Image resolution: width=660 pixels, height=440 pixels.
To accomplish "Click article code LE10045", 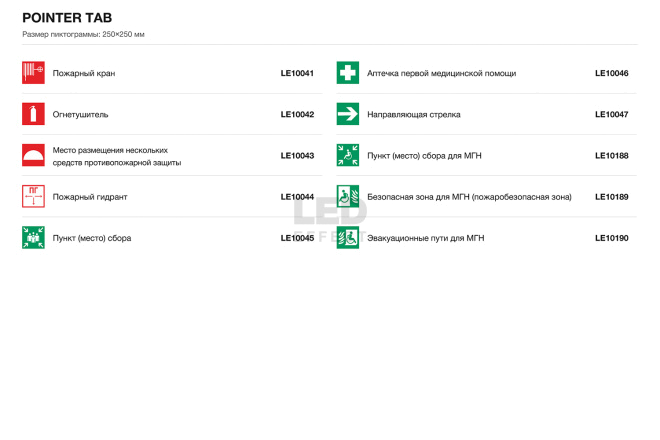I will pos(297,238).
